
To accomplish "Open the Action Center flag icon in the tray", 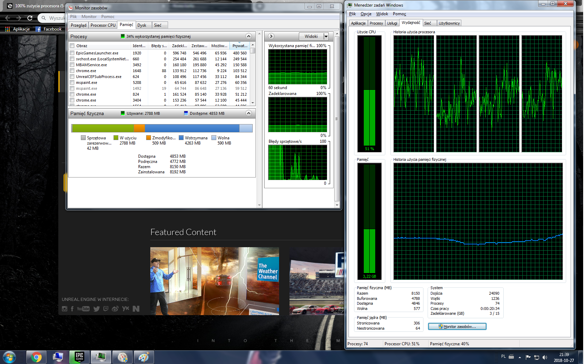I will tap(528, 357).
